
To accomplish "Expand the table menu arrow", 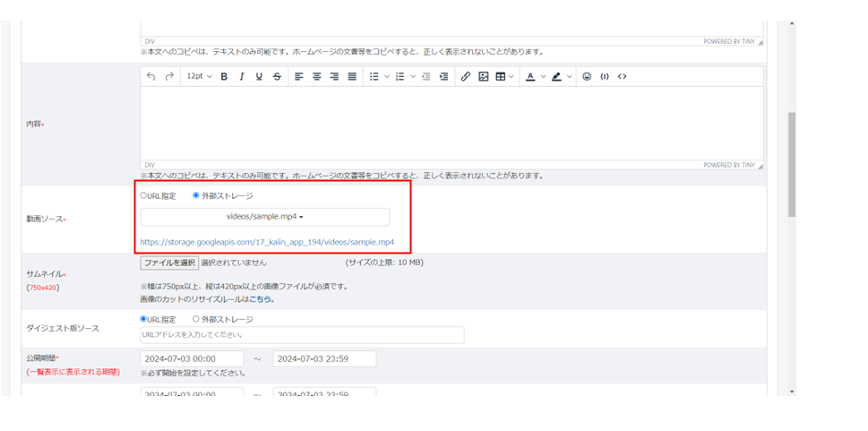I will [511, 77].
